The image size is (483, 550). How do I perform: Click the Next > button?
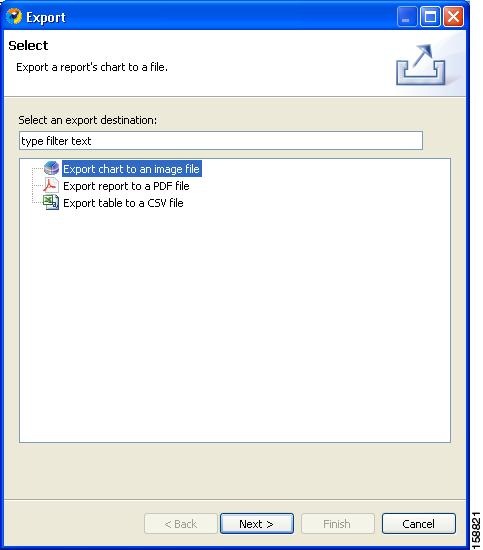pyautogui.click(x=257, y=524)
